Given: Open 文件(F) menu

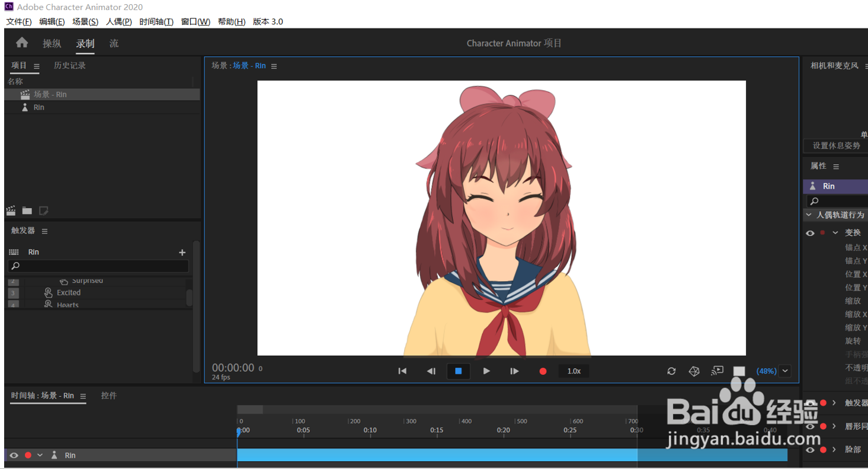Looking at the screenshot, I should pyautogui.click(x=19, y=22).
